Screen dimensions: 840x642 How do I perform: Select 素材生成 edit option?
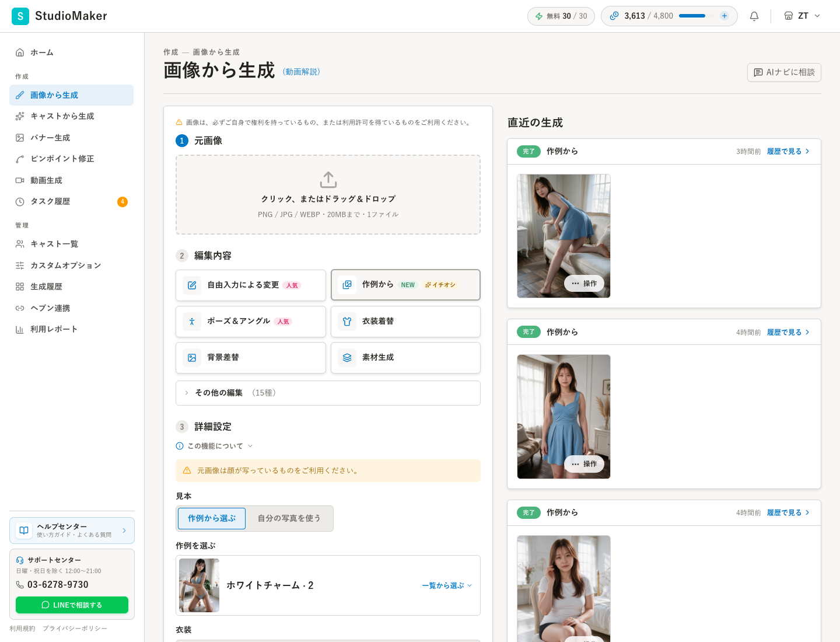[405, 358]
